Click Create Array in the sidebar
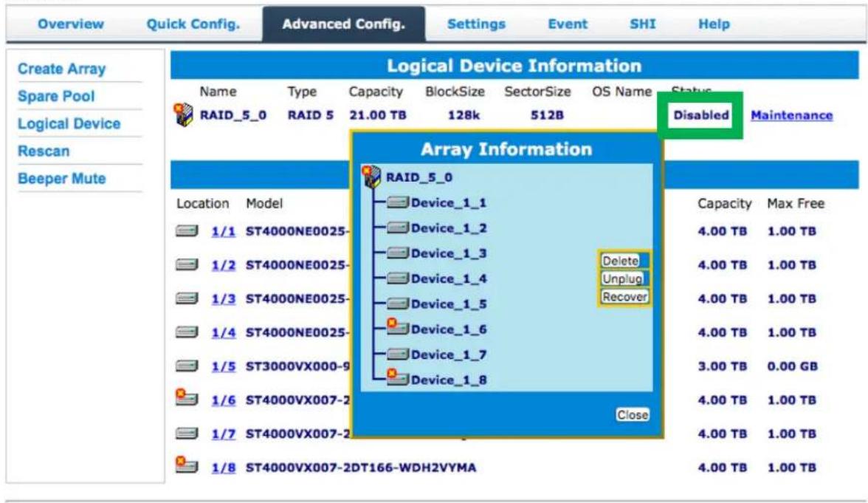 tap(61, 69)
